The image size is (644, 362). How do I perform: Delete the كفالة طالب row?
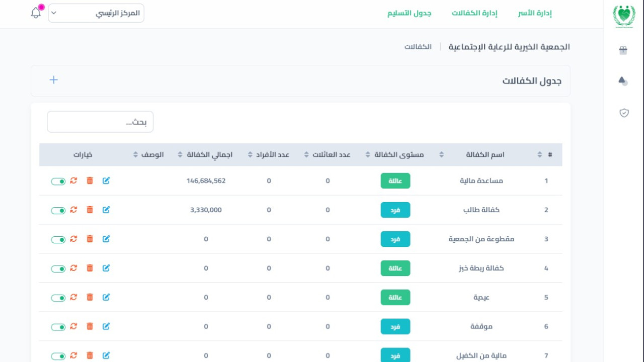[90, 210]
